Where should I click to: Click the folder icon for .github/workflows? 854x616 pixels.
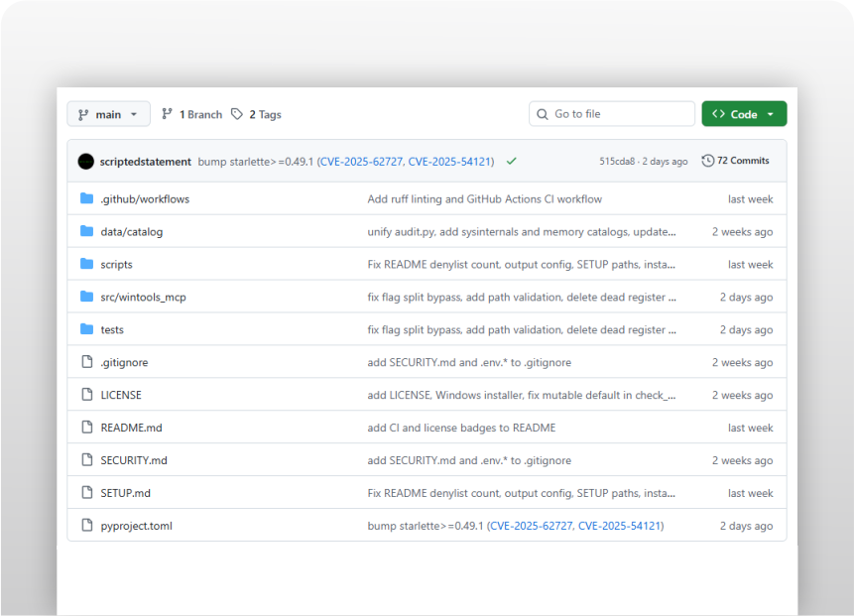coord(85,198)
